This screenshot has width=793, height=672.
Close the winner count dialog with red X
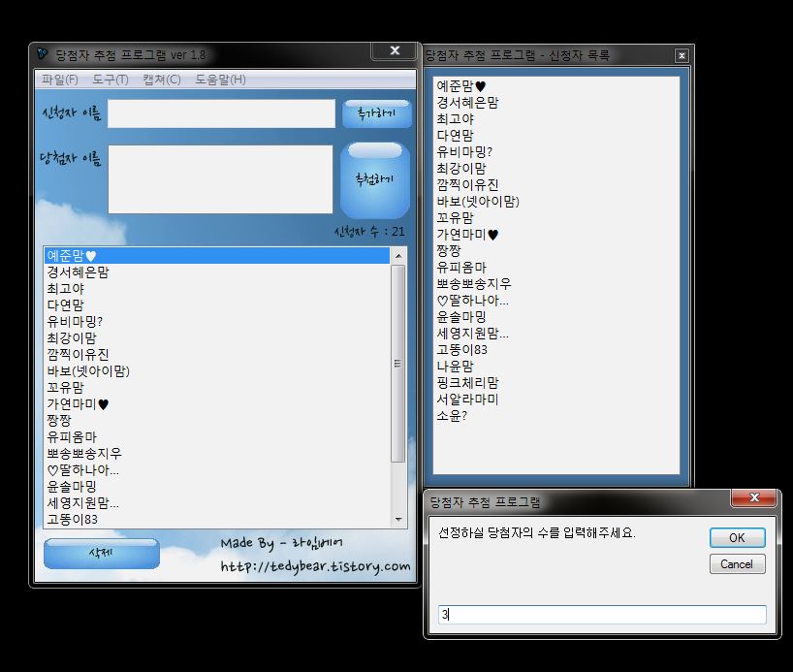point(753,497)
